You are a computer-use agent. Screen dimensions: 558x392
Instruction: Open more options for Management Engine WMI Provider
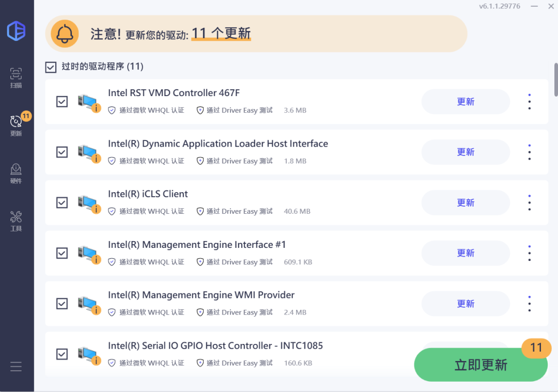click(x=530, y=304)
